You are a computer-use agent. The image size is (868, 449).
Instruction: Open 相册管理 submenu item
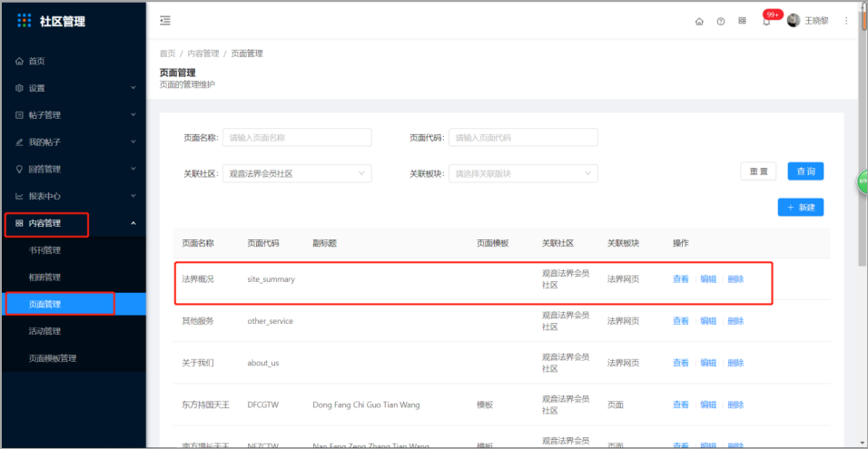74,277
